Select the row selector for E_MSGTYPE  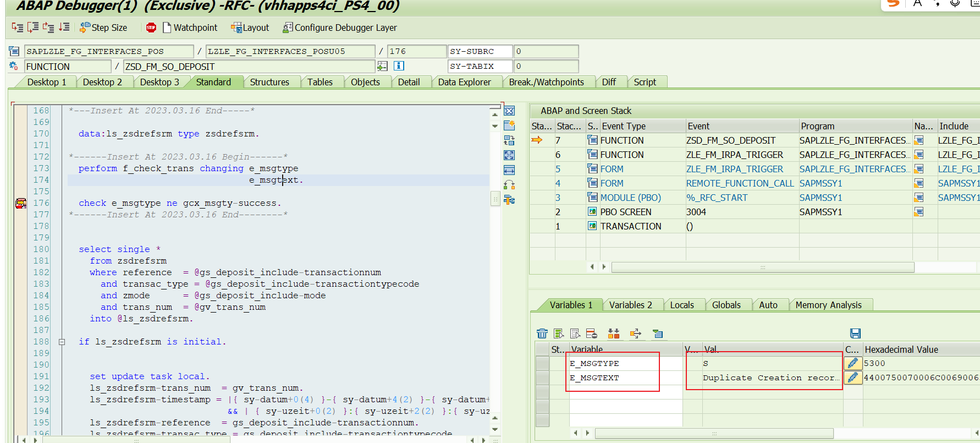pos(542,364)
